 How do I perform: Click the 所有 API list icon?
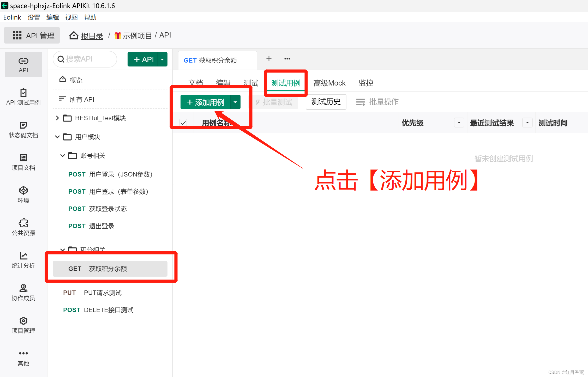point(62,99)
